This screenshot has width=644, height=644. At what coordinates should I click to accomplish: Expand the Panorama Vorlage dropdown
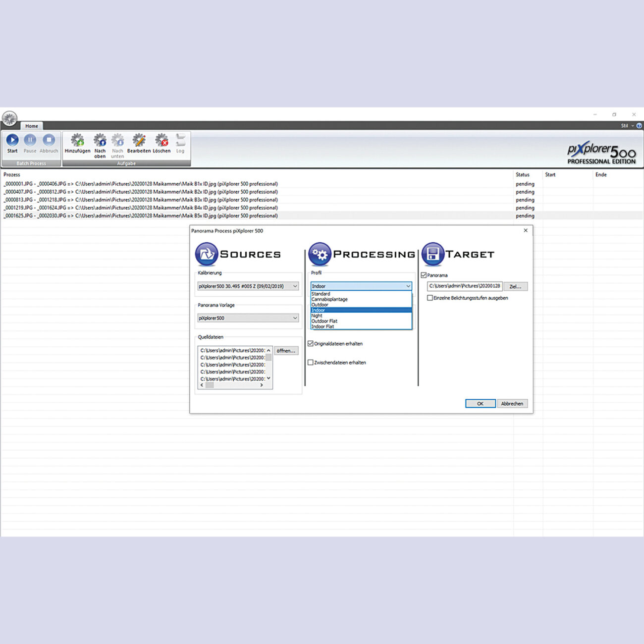pyautogui.click(x=248, y=318)
